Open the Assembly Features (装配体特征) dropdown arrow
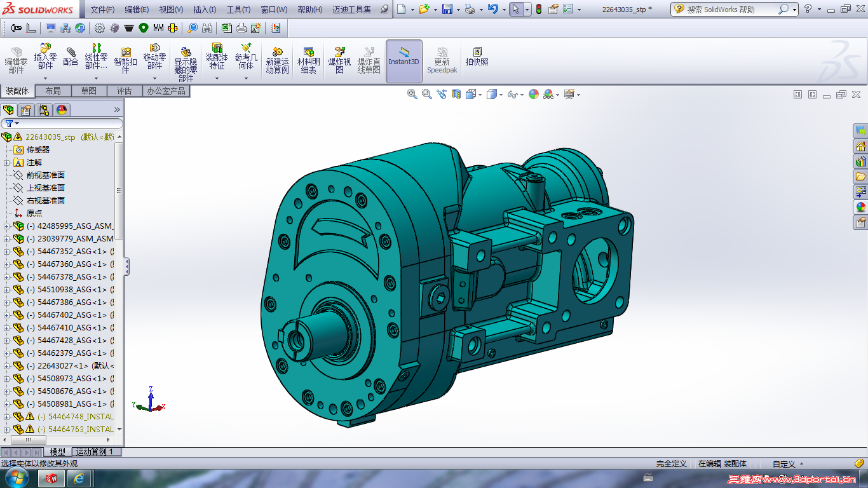The height and width of the screenshot is (488, 868). point(217,79)
